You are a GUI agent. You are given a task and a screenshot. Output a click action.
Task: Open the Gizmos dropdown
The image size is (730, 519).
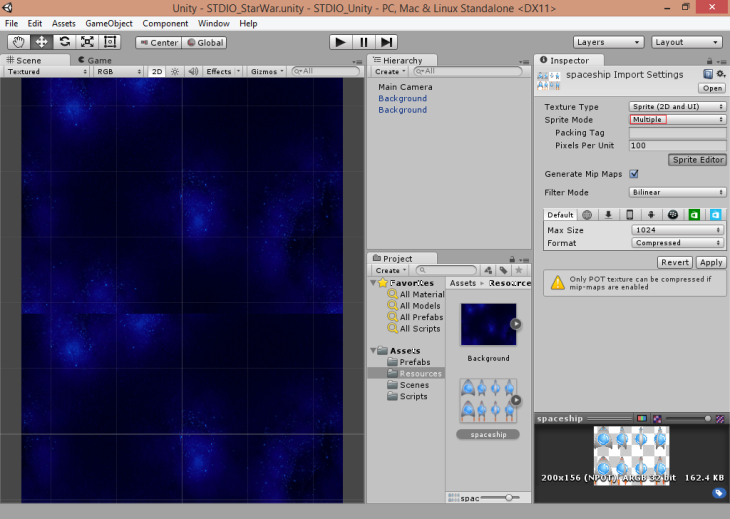(x=267, y=71)
